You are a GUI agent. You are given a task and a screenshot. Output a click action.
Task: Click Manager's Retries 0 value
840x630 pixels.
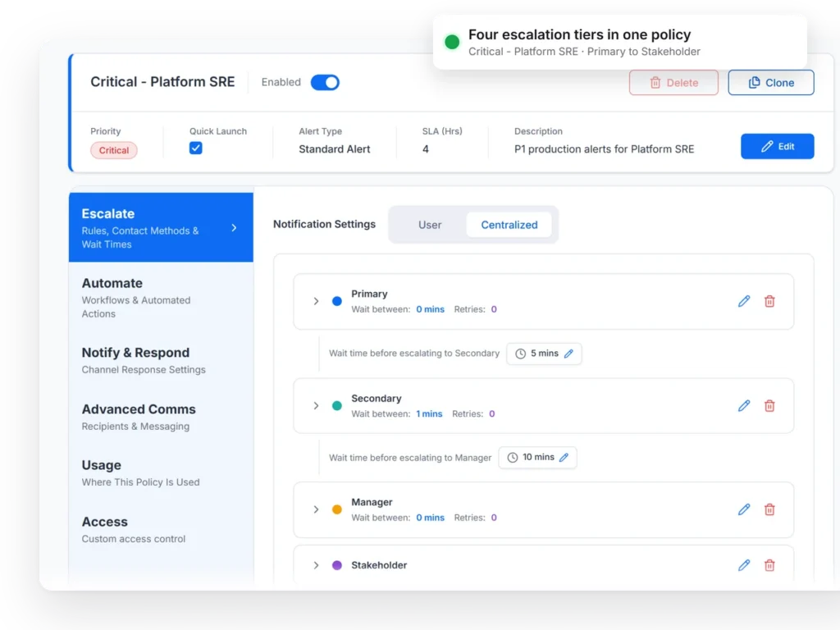coord(494,518)
